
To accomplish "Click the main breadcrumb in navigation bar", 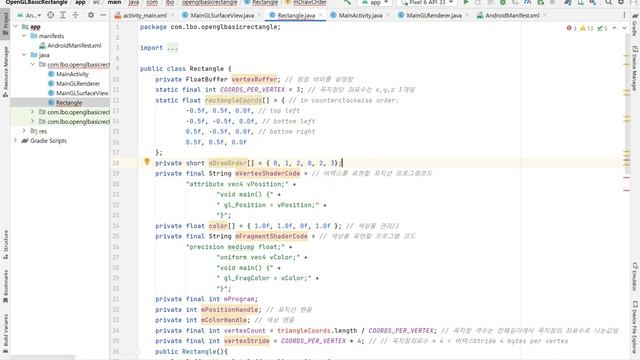I will point(114,2).
